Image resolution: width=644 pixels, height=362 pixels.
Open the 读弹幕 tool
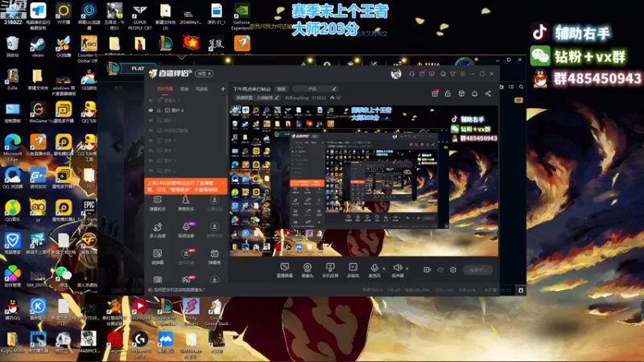[157, 257]
